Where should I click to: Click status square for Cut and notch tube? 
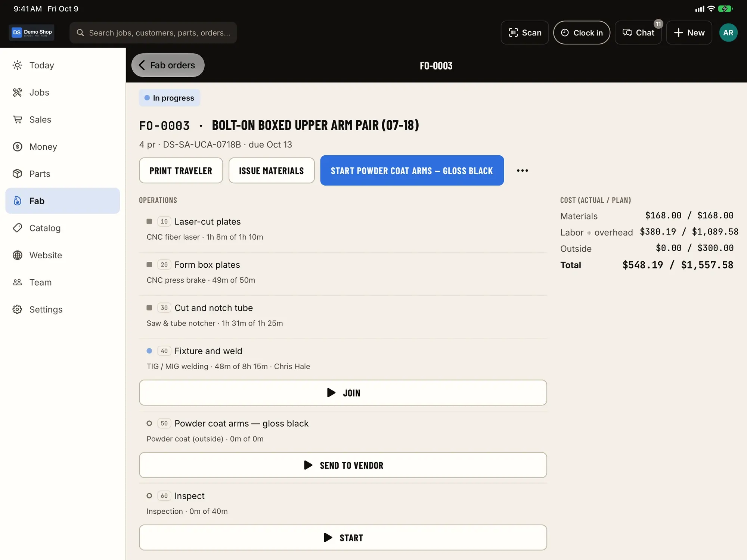pyautogui.click(x=149, y=308)
